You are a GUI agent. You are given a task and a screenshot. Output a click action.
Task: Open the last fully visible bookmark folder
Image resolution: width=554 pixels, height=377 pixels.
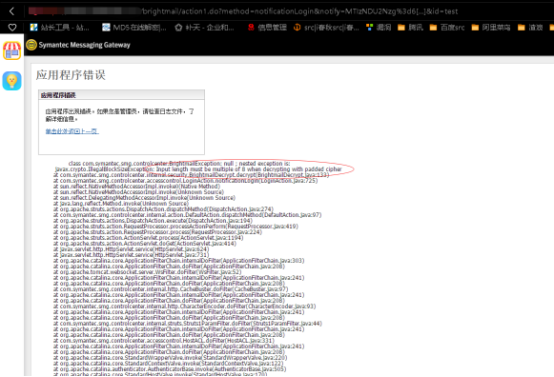coord(530,27)
